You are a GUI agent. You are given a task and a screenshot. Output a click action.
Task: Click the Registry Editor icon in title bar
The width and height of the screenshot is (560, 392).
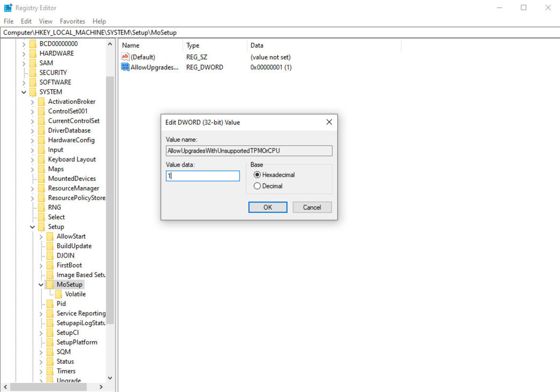[x=7, y=8]
